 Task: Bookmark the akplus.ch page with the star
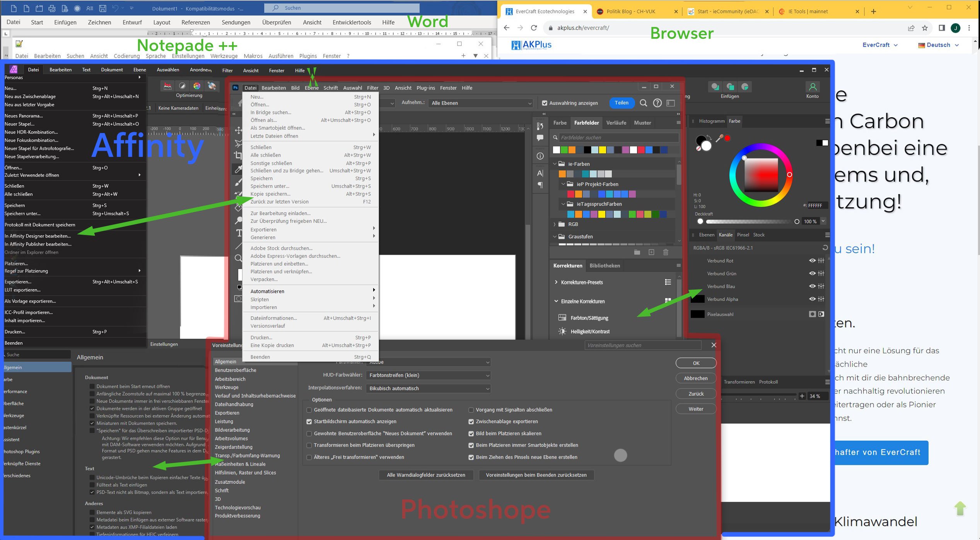click(925, 28)
